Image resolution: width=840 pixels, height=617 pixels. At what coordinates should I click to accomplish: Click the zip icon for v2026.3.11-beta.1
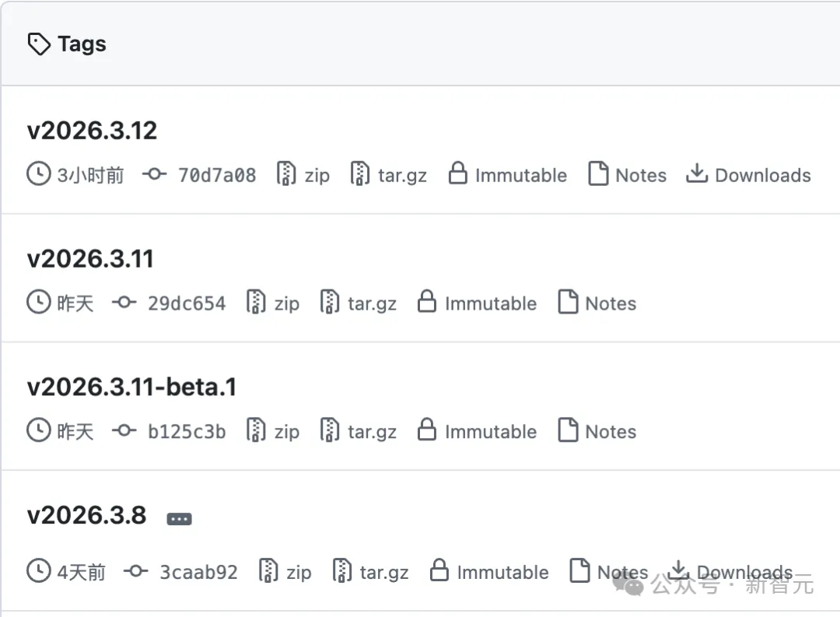click(257, 431)
